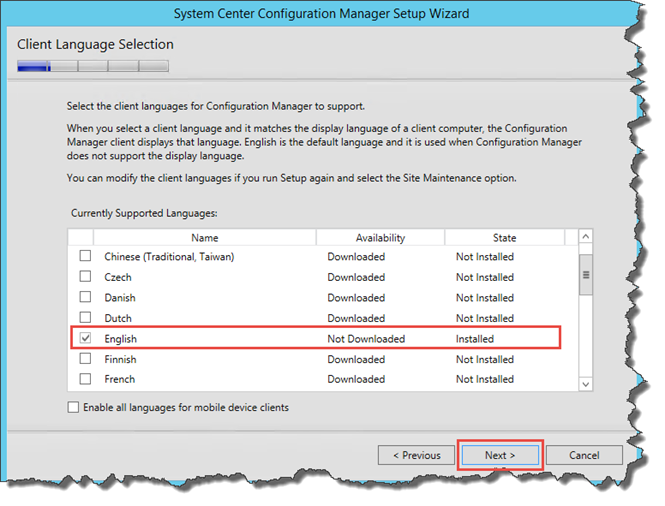
Task: Click Downloaded availability in the Czech row
Action: (356, 277)
